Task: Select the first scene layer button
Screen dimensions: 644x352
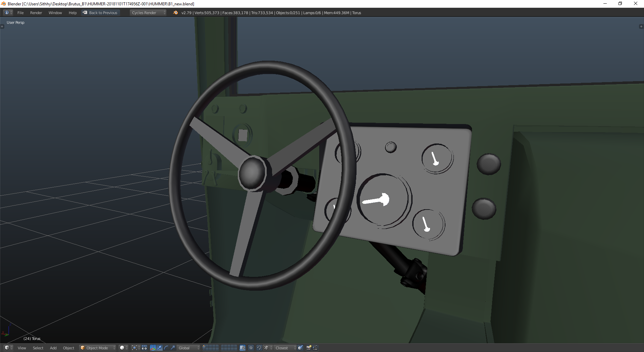Action: tap(204, 346)
